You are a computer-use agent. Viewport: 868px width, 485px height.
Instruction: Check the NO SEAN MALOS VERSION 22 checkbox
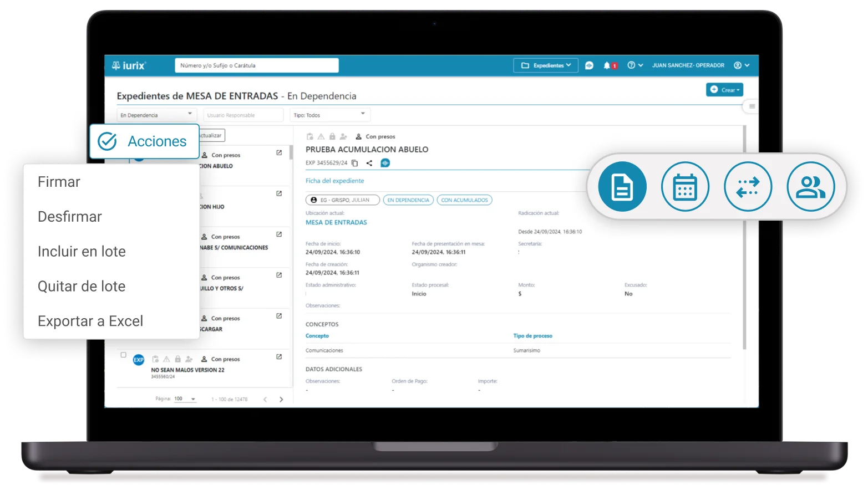point(123,355)
